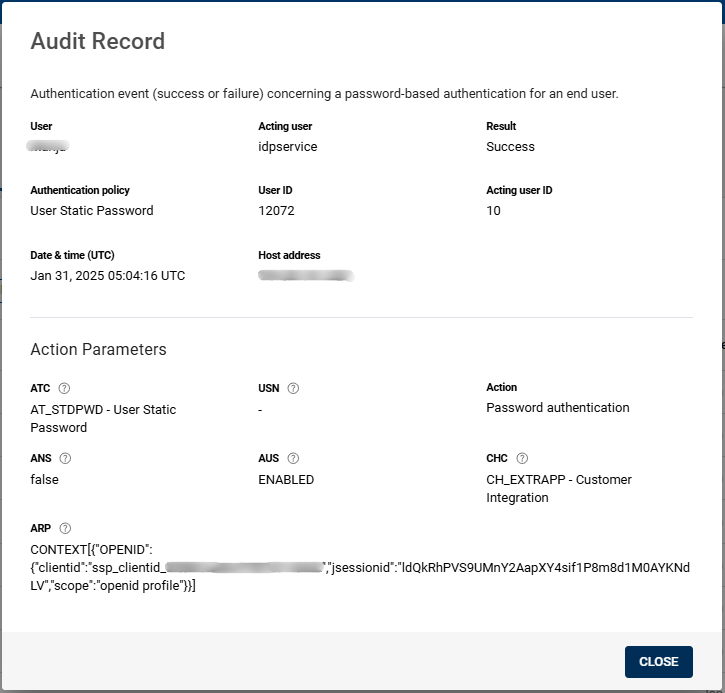The width and height of the screenshot is (725, 693).
Task: Click the question mark next to AUS
Action: coord(293,458)
